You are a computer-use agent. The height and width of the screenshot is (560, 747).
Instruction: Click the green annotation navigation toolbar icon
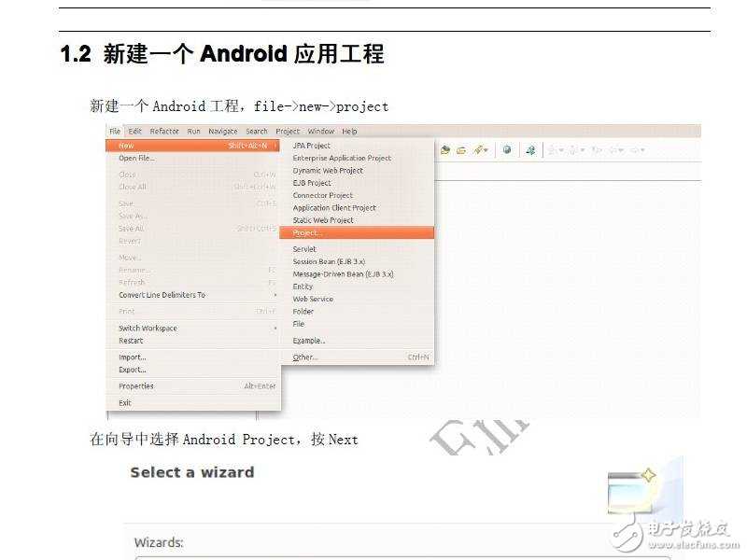530,150
